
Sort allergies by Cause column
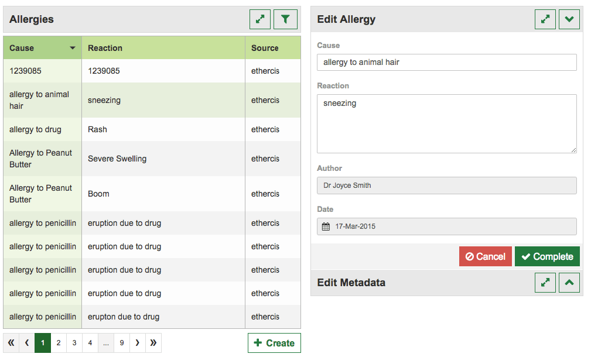pos(42,48)
